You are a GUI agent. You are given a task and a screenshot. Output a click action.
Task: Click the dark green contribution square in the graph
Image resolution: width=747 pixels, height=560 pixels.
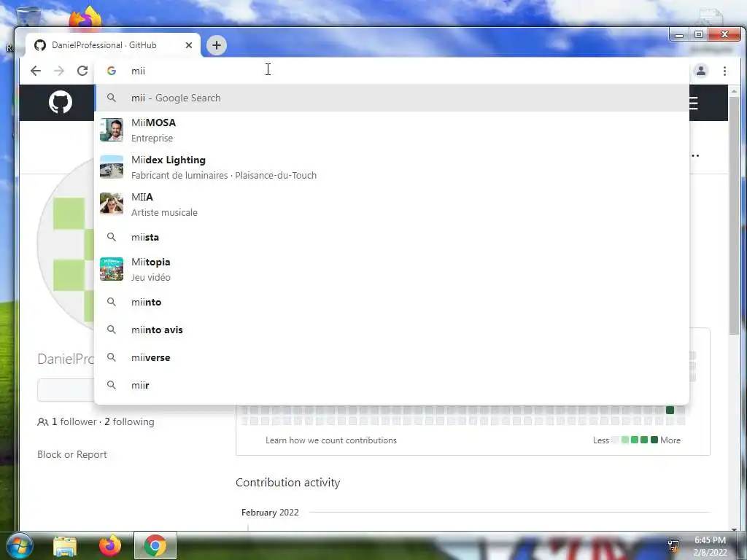[670, 410]
